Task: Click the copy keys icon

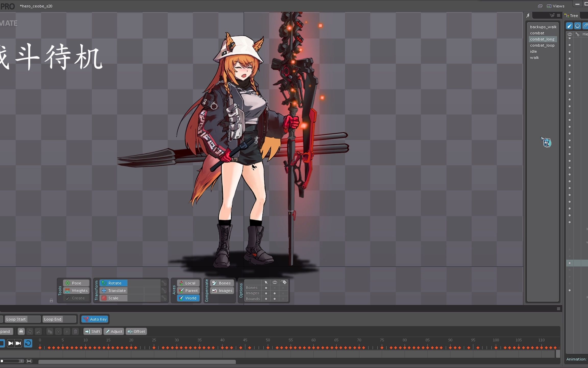Action: pyautogui.click(x=50, y=331)
